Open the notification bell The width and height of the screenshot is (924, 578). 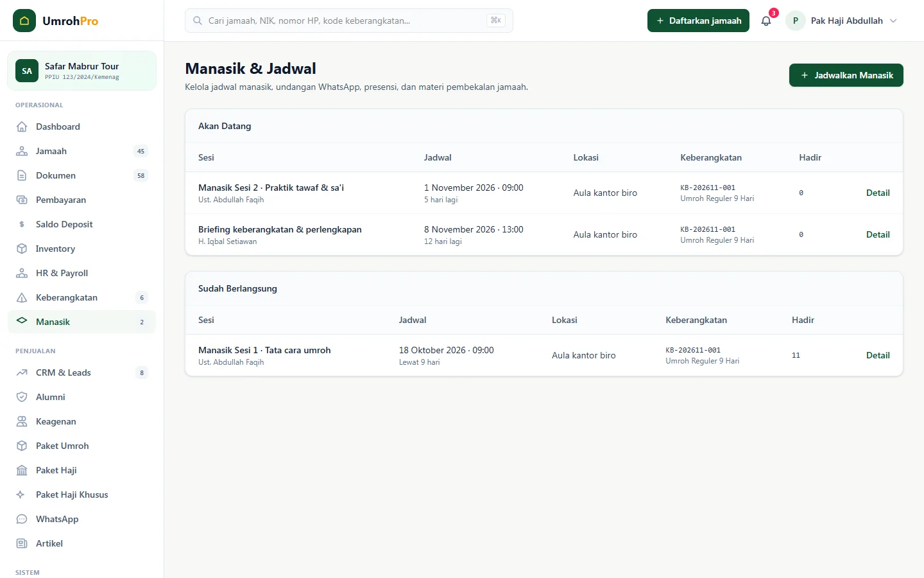click(766, 21)
